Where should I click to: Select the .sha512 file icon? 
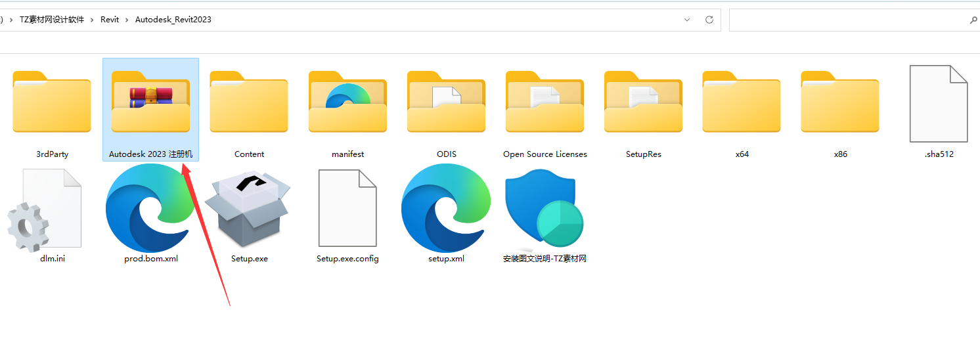(939, 103)
